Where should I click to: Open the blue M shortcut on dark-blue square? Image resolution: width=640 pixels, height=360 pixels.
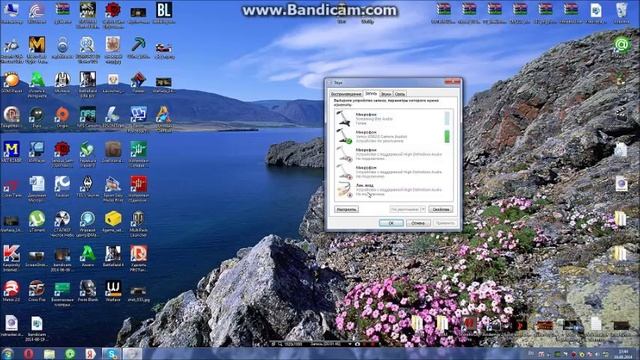point(11,152)
